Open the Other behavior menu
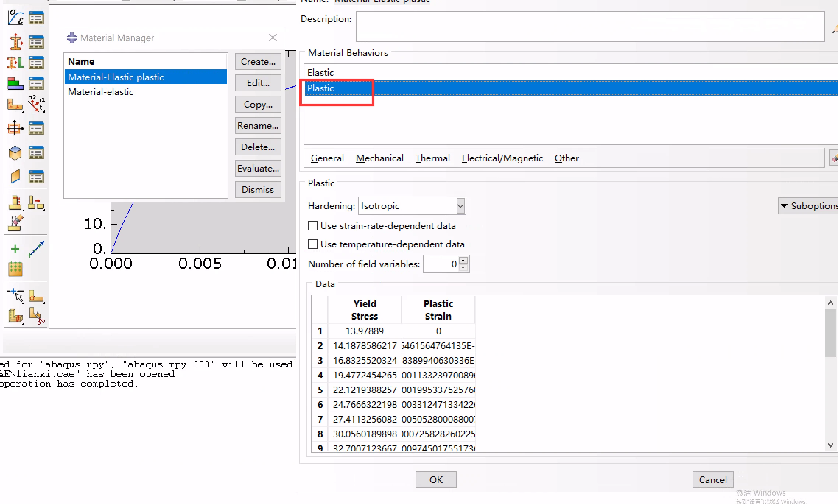838x504 pixels. coord(567,158)
